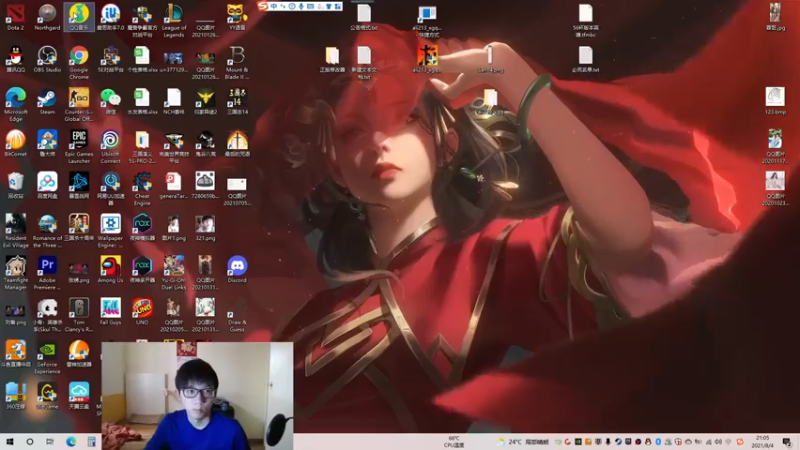Open Wallpaper Engine desktop shortcut

click(110, 231)
